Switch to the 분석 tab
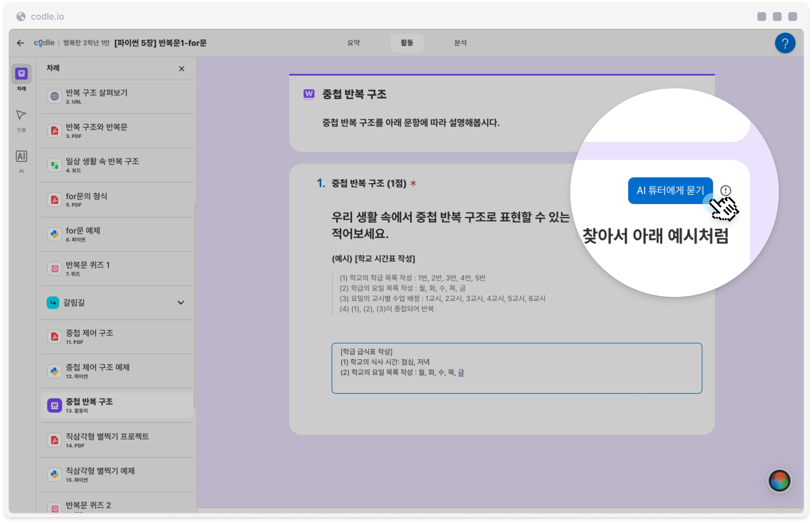Screen dimensions: 812x523 point(460,43)
